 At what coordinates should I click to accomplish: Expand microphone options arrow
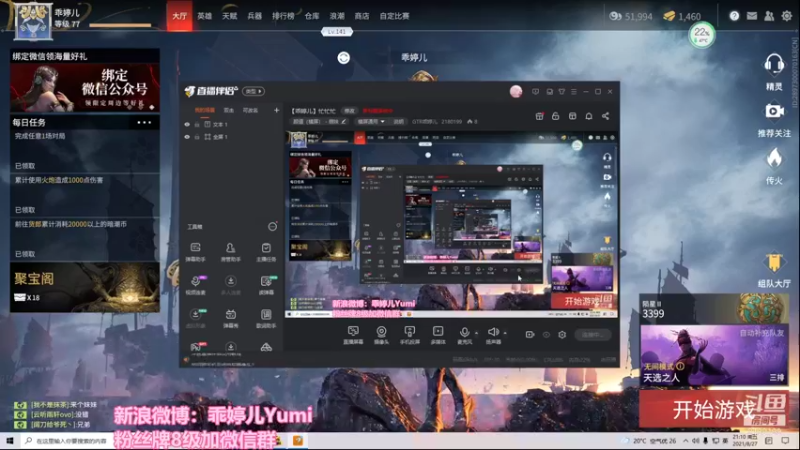pyautogui.click(x=477, y=333)
